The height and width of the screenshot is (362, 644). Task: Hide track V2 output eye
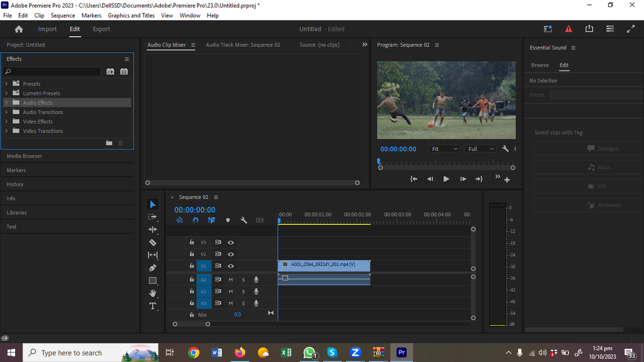(x=231, y=254)
